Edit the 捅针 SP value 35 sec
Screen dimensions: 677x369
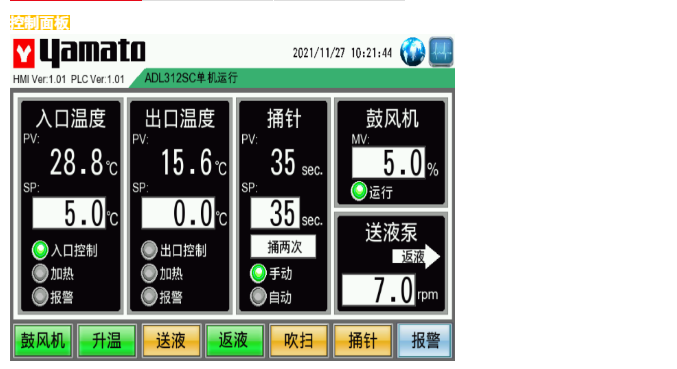275,213
